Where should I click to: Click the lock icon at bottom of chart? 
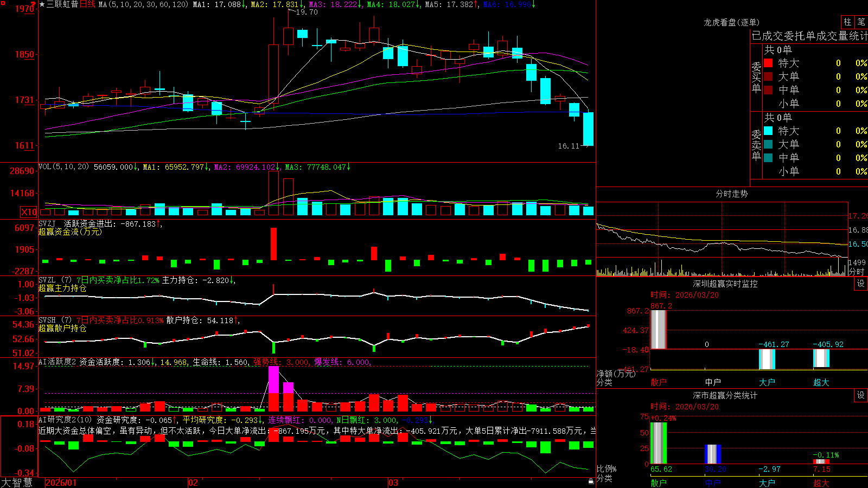(x=591, y=481)
